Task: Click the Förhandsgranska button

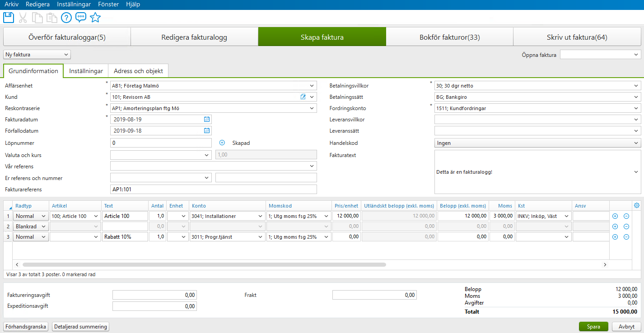Action: (25, 326)
